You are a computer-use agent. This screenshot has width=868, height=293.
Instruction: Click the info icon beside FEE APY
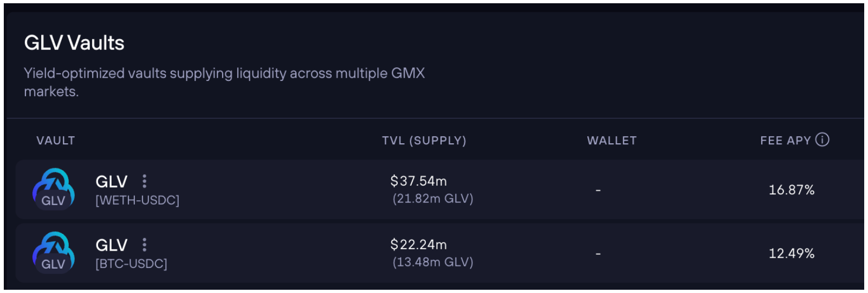coord(822,140)
